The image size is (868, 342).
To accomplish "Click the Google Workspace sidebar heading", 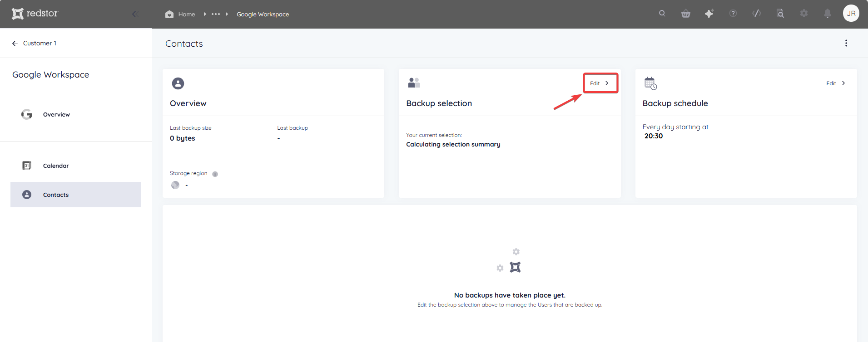I will [51, 75].
